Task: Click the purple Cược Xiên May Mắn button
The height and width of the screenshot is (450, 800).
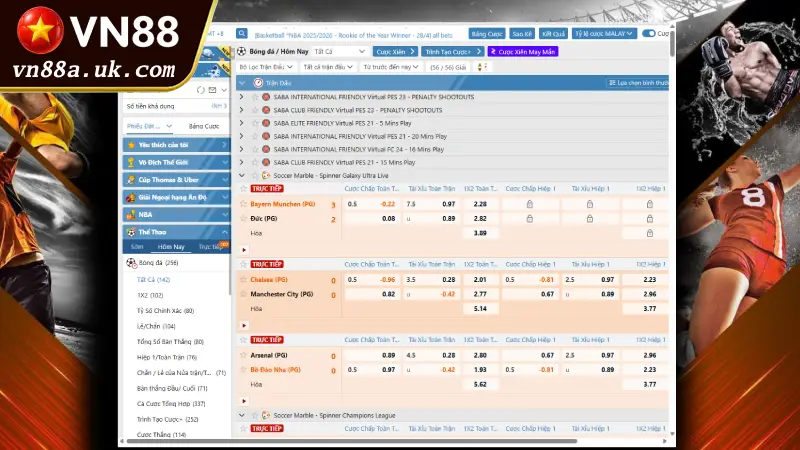Action: pos(523,52)
